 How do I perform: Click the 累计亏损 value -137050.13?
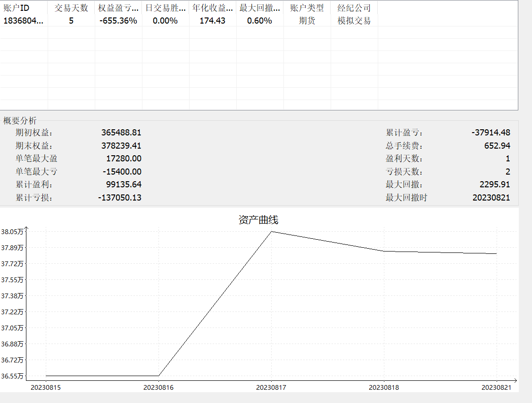120,198
